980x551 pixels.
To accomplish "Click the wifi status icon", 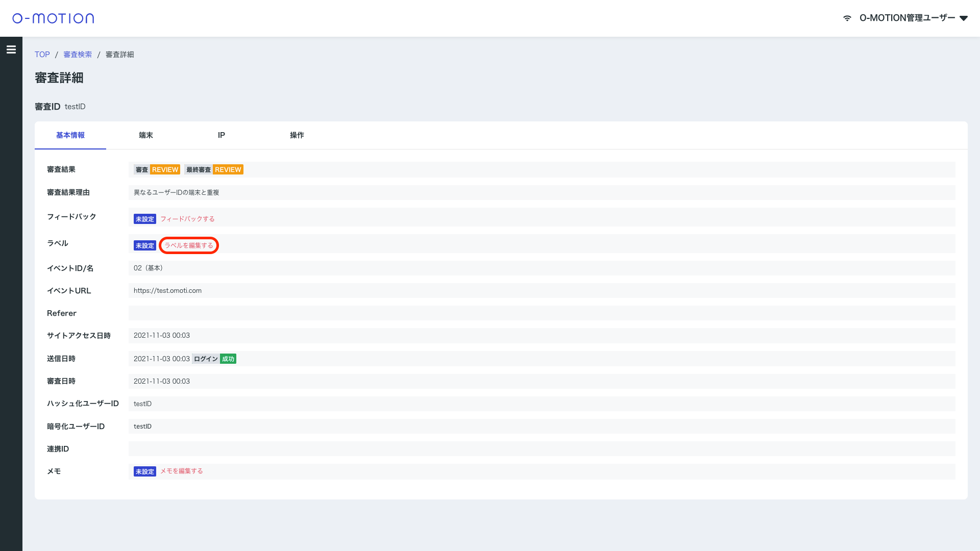I will click(x=847, y=18).
